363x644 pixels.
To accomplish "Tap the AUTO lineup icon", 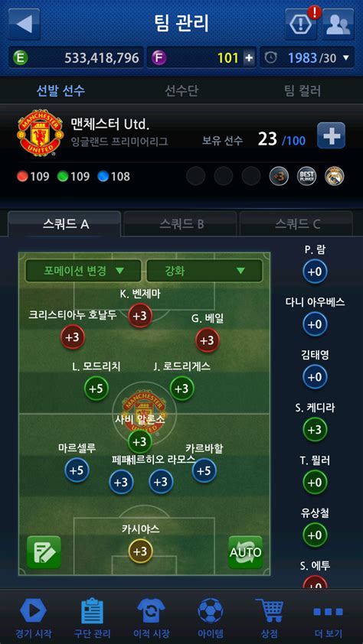I will pyautogui.click(x=245, y=552).
